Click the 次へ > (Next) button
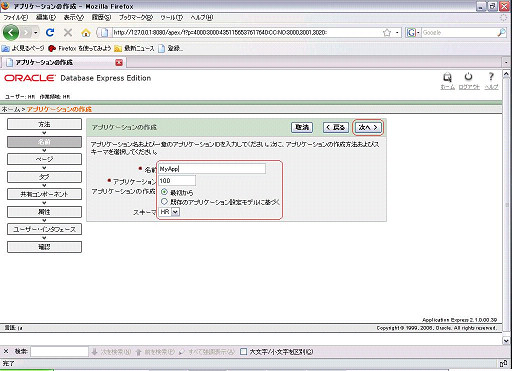This screenshot has width=512, height=371. point(368,127)
